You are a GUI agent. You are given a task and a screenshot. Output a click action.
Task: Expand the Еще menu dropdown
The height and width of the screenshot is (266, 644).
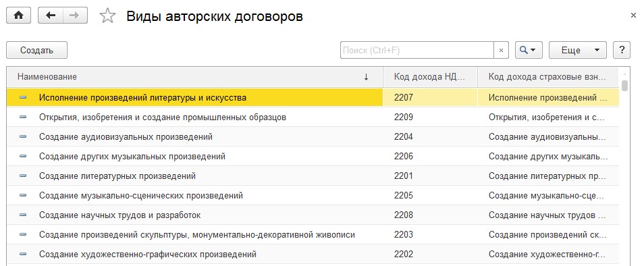click(x=577, y=50)
